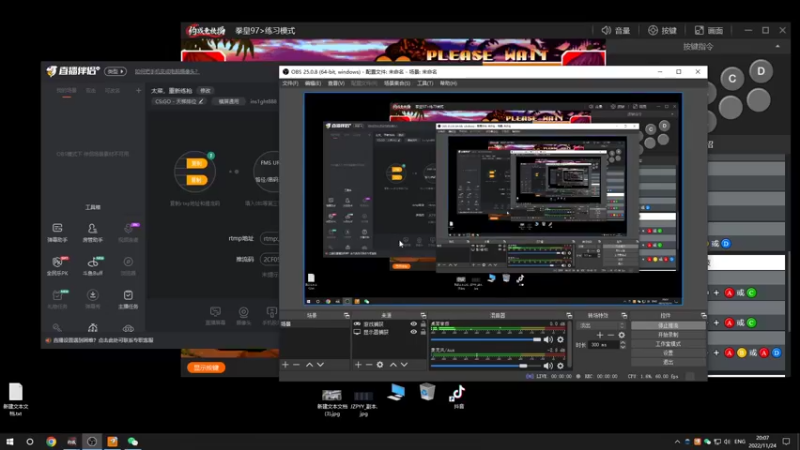Move the source down in OBS
800x450 pixels.
404,364
